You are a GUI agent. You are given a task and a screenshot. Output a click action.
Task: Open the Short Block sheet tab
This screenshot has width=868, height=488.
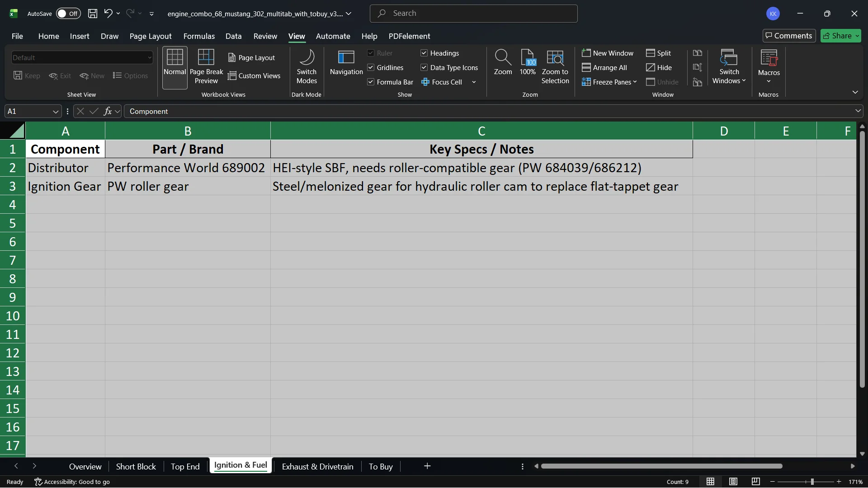click(x=136, y=467)
